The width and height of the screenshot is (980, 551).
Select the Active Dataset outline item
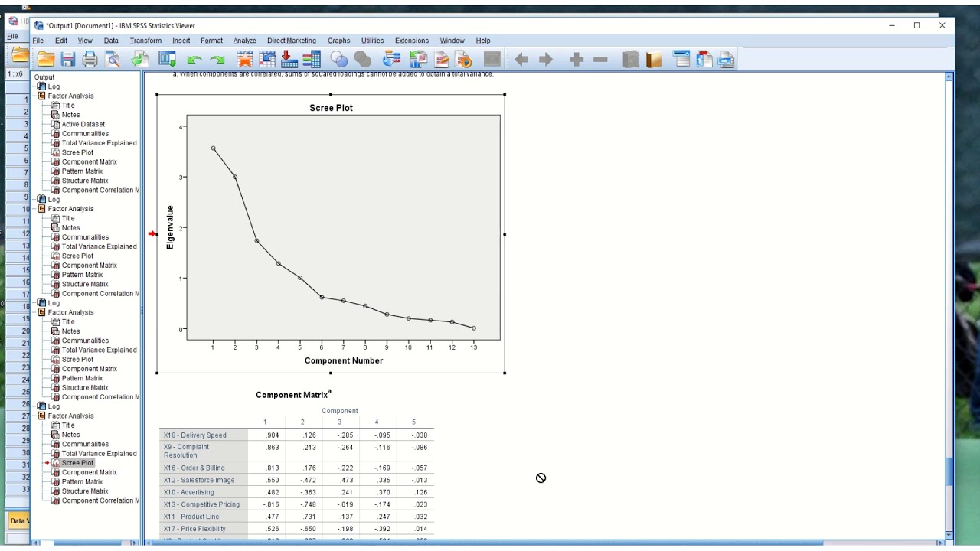pos(83,124)
